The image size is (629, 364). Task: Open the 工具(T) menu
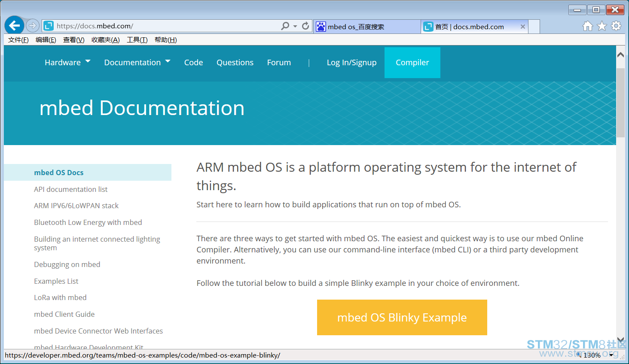click(137, 40)
